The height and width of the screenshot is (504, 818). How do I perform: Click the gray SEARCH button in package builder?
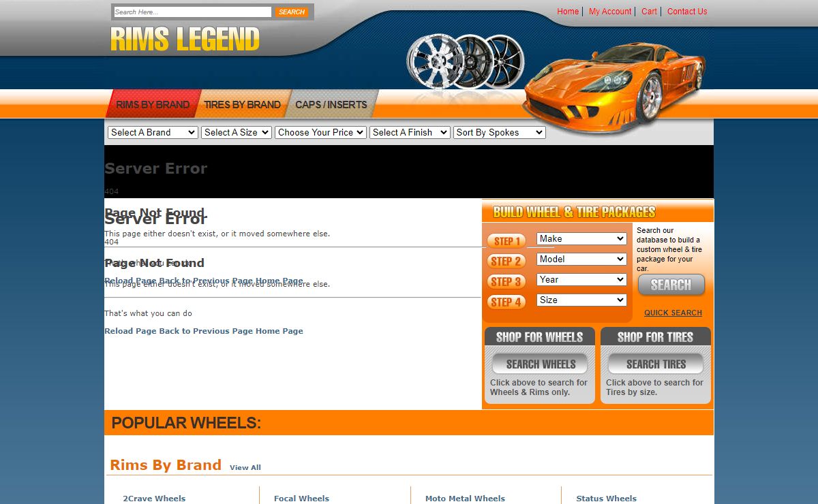click(x=671, y=285)
